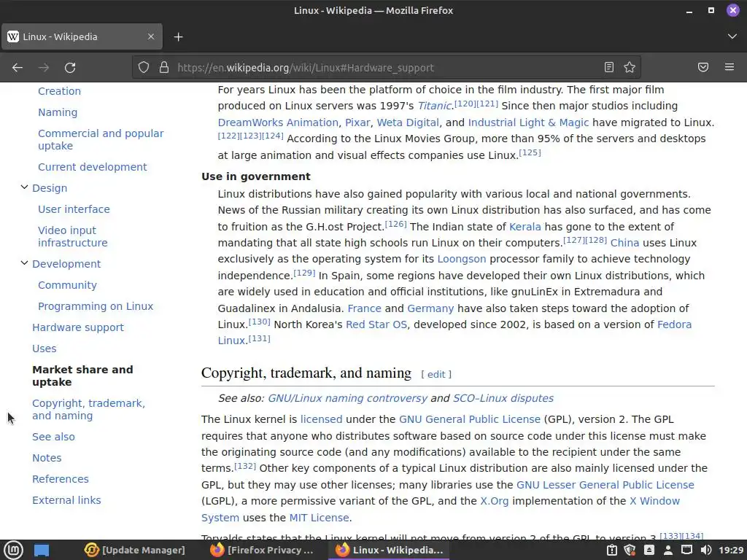Open the drive tray icon

[x=649, y=550]
